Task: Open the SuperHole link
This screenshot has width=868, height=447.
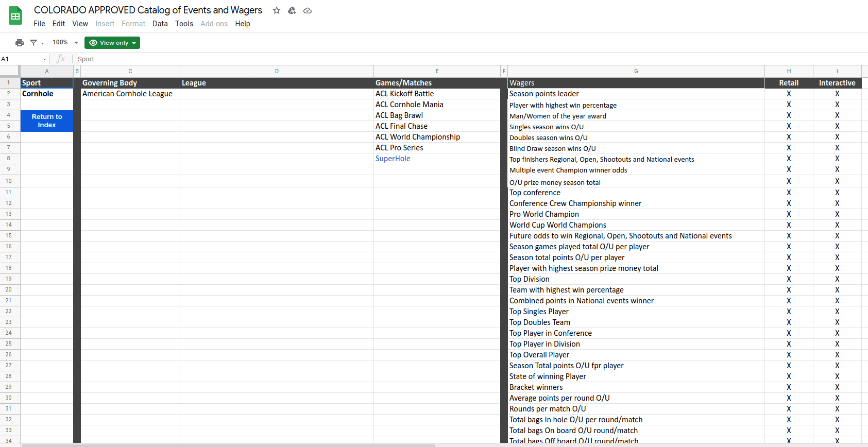Action: tap(393, 159)
